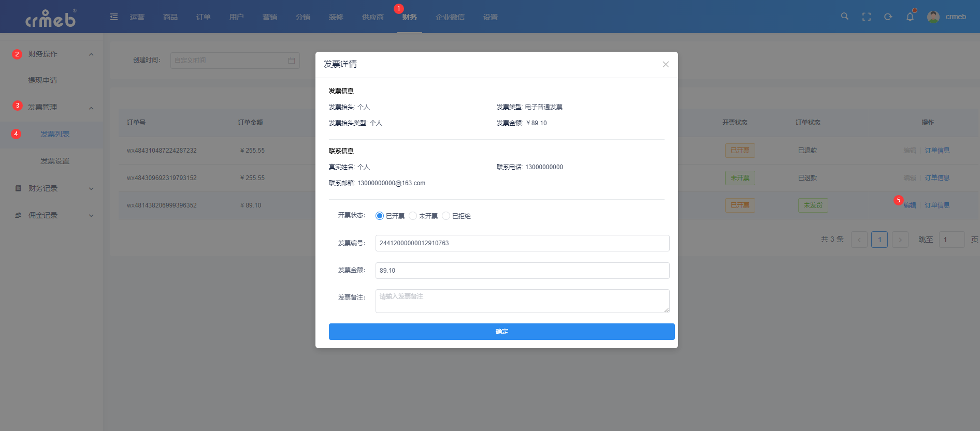The width and height of the screenshot is (980, 431).
Task: Focus the 发票备注 textarea
Action: pyautogui.click(x=522, y=301)
